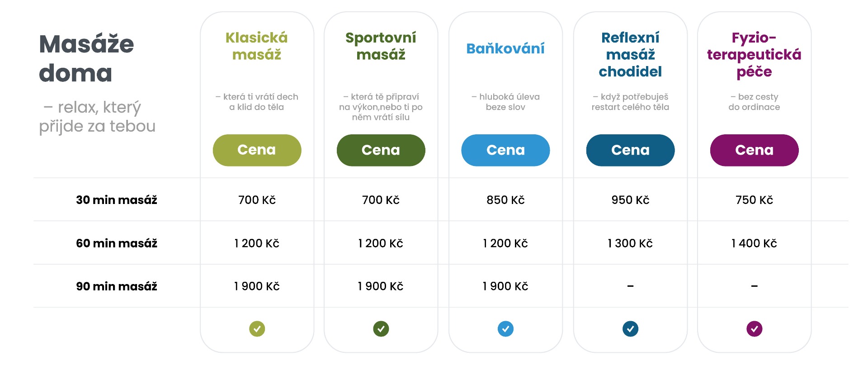Click the 90 min masáž row label
The height and width of the screenshot is (365, 868).
117,286
